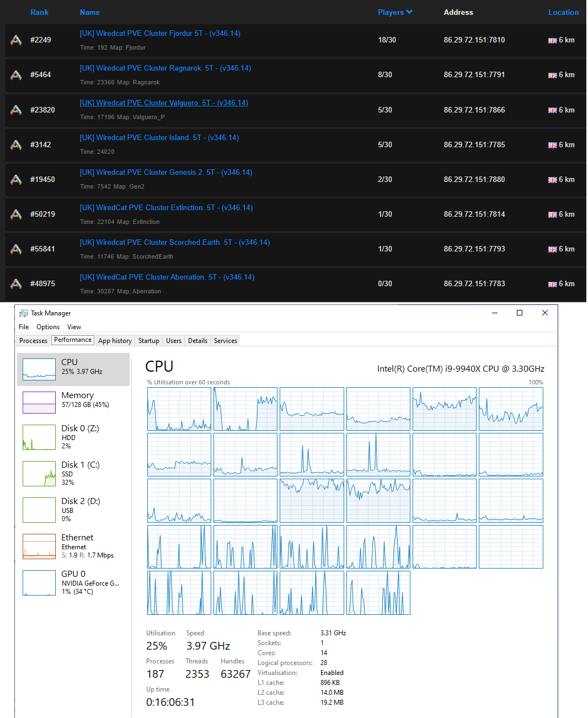This screenshot has height=718, width=588.
Task: Open the Options menu in Task Manager
Action: click(x=48, y=327)
